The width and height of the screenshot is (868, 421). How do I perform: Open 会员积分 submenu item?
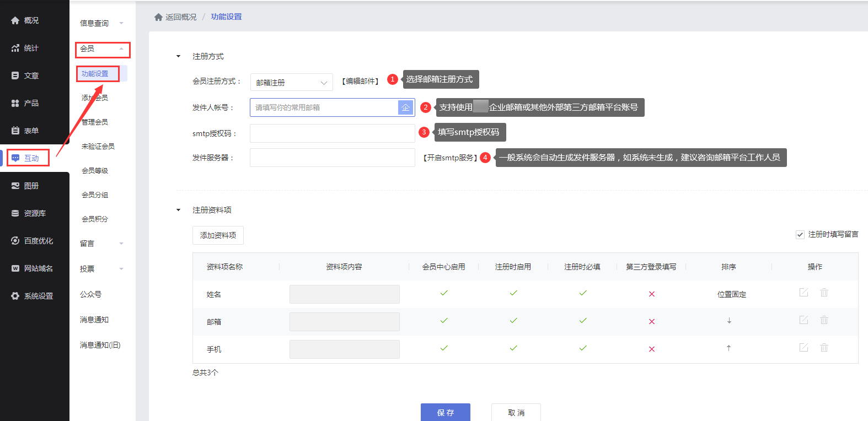95,219
